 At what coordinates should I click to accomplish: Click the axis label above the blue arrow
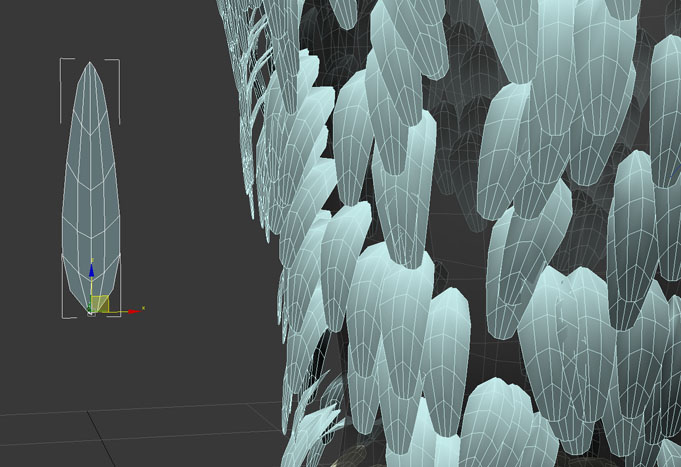(92, 260)
